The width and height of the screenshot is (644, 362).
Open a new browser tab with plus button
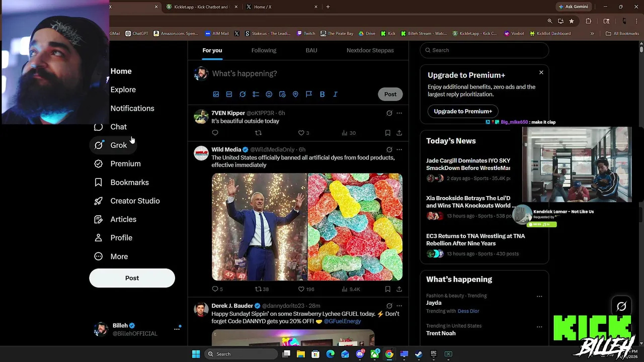[328, 7]
